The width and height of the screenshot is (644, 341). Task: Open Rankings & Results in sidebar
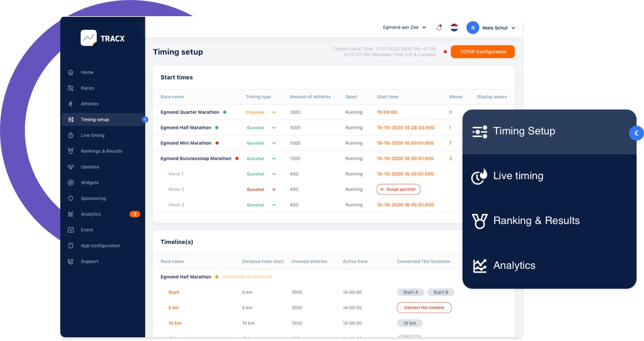pos(101,151)
